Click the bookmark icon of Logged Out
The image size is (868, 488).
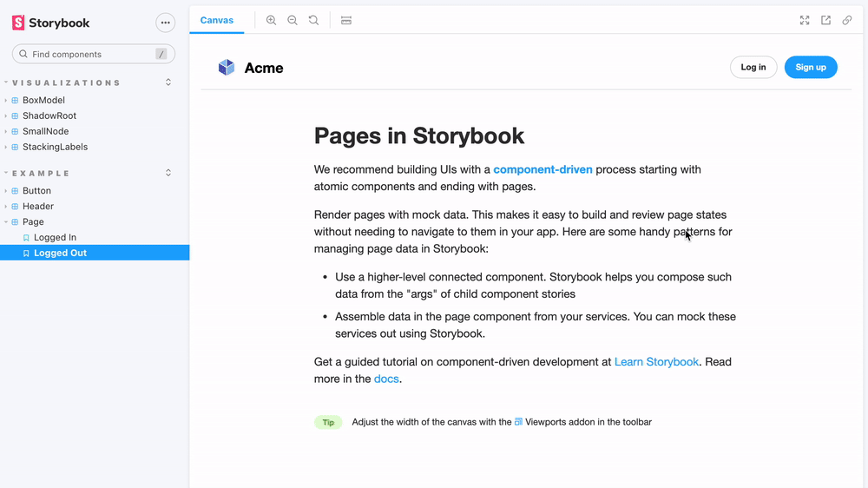(x=26, y=254)
